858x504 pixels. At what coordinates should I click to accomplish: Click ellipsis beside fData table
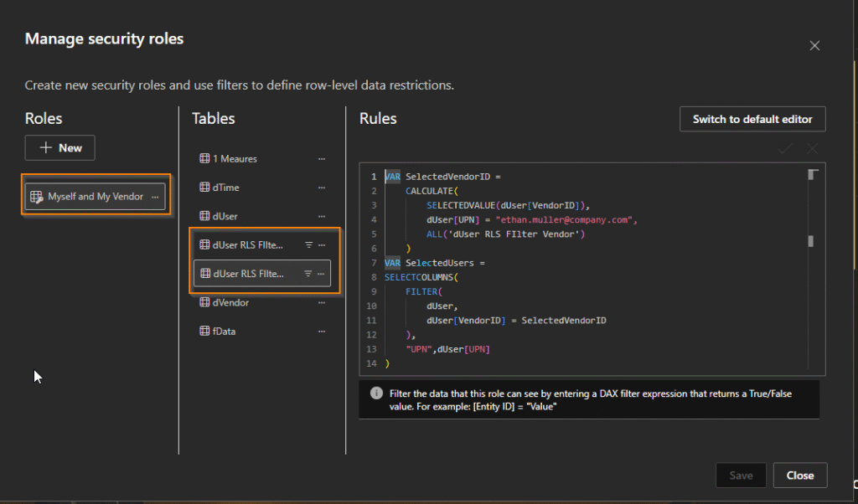pyautogui.click(x=321, y=332)
